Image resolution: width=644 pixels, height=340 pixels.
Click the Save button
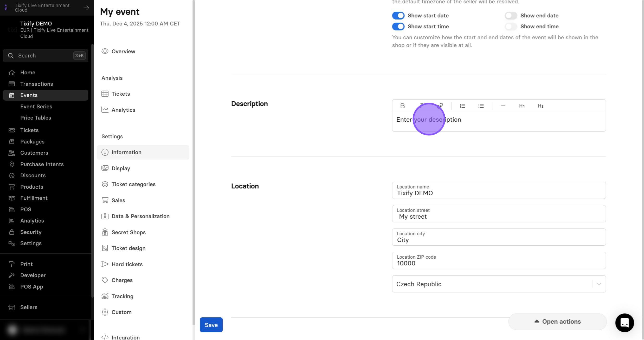coord(211,325)
